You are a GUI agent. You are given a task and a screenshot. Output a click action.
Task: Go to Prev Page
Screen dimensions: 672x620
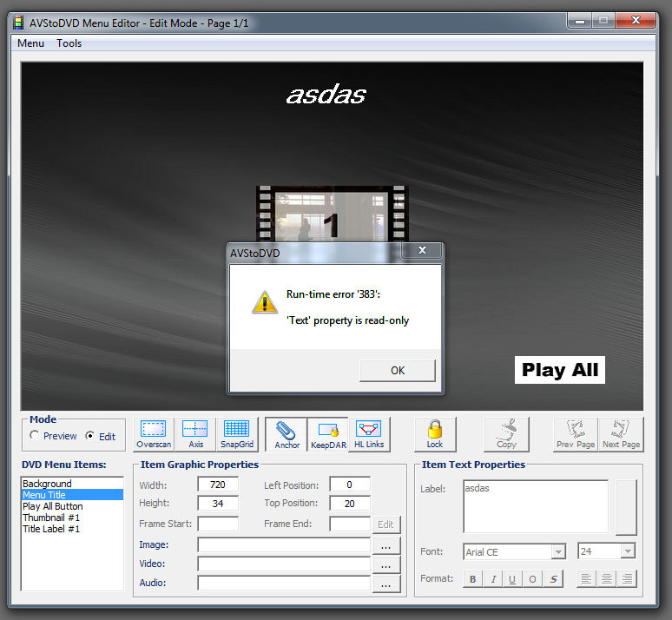pyautogui.click(x=576, y=434)
